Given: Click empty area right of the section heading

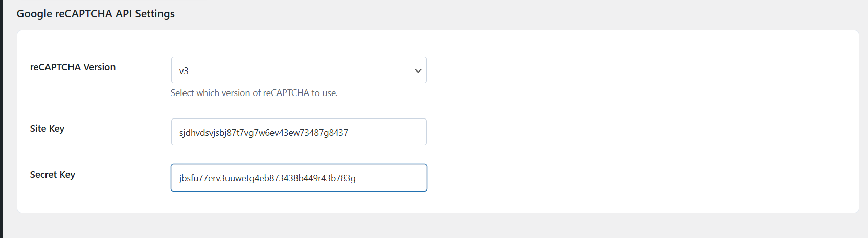Looking at the screenshot, I should pos(511,14).
